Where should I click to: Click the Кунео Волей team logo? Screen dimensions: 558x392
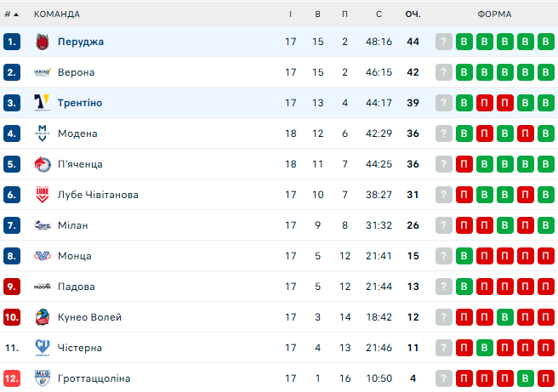[43, 317]
